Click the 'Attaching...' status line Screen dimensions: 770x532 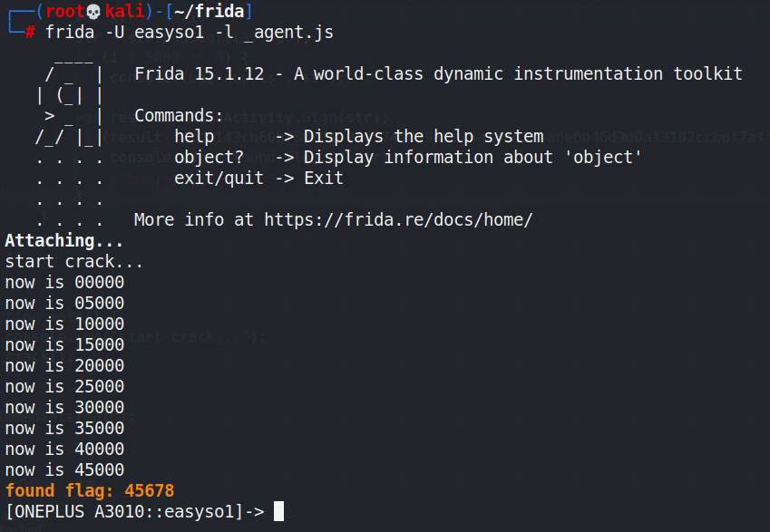[63, 241]
